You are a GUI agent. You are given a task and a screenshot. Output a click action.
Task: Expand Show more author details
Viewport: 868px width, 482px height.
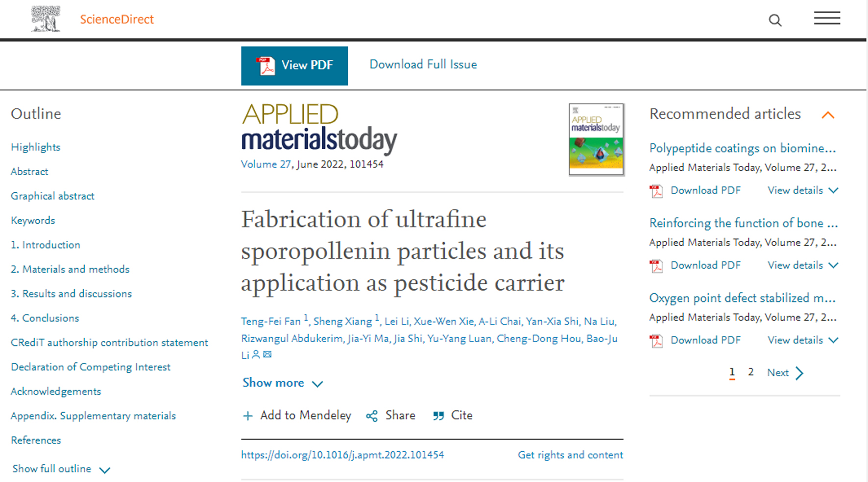283,383
